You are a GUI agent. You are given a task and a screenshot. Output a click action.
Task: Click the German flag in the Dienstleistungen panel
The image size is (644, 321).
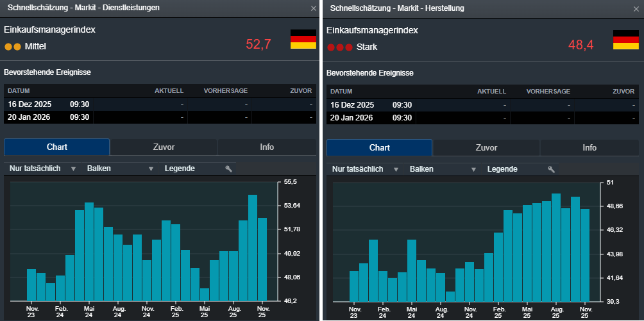(303, 40)
